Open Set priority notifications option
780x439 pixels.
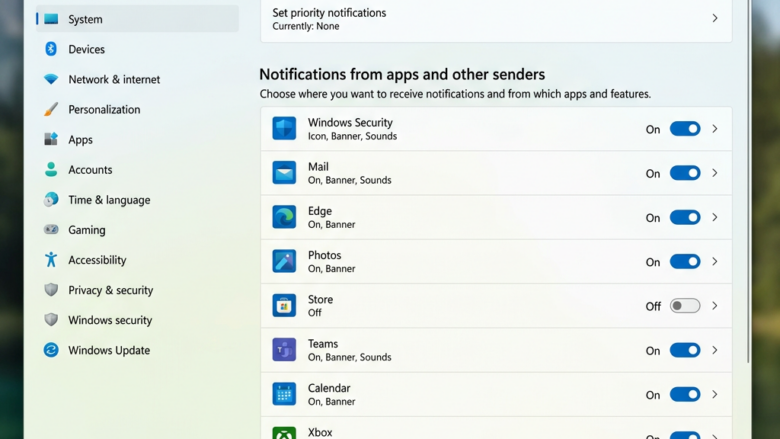496,19
